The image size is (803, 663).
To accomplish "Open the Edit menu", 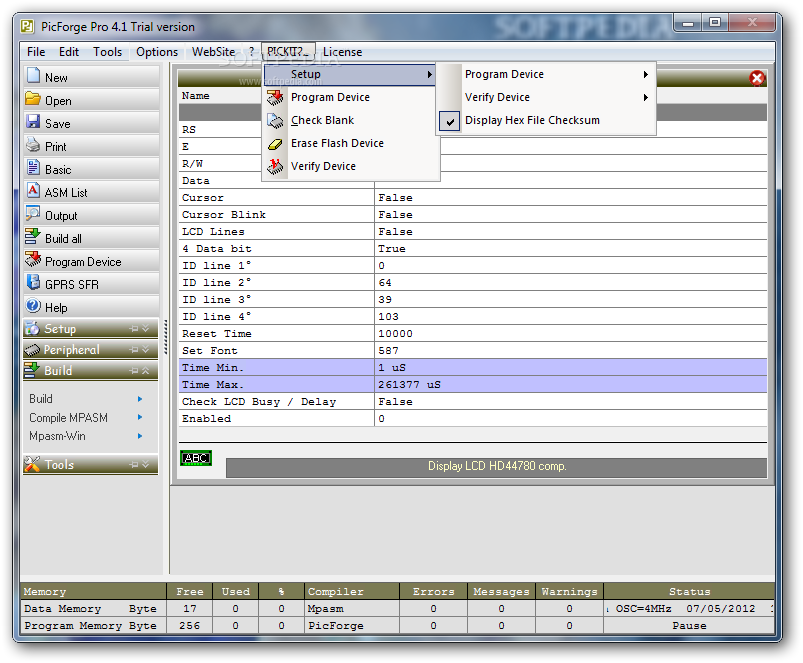I will click(x=69, y=52).
